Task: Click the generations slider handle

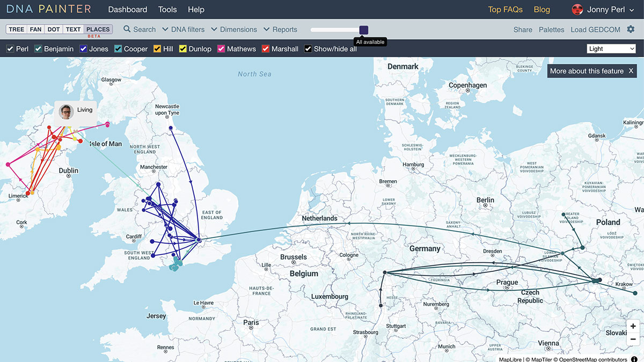Action: (364, 29)
